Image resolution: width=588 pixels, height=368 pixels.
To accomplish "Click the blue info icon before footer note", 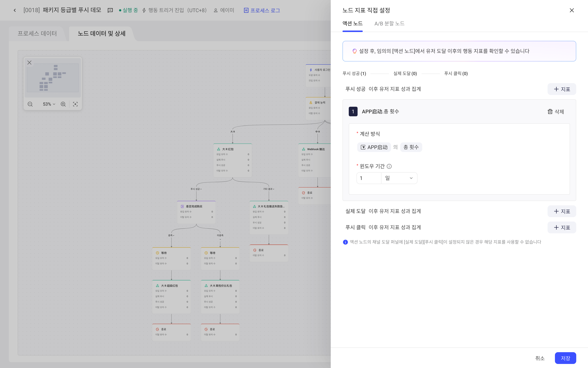I will pos(345,242).
